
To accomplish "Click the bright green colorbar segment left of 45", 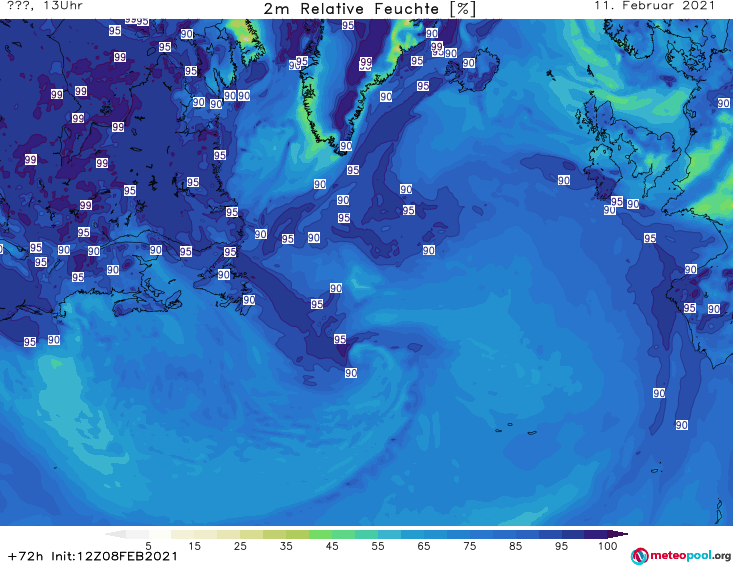I will pyautogui.click(x=320, y=534).
